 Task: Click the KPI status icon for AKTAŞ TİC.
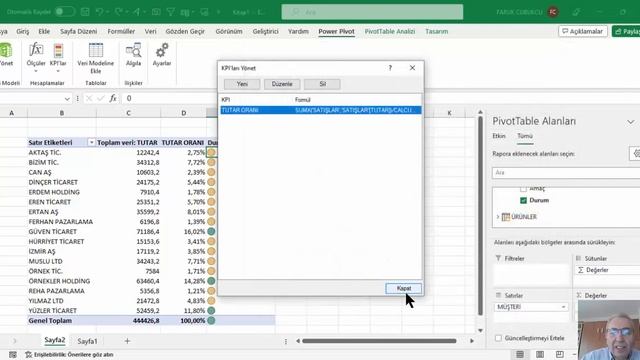tap(211, 153)
